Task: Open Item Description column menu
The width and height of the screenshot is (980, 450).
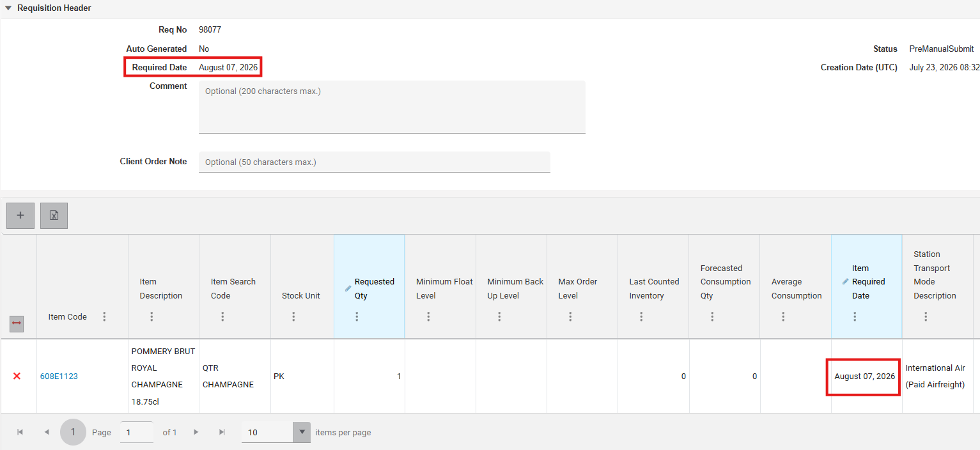Action: click(x=152, y=316)
